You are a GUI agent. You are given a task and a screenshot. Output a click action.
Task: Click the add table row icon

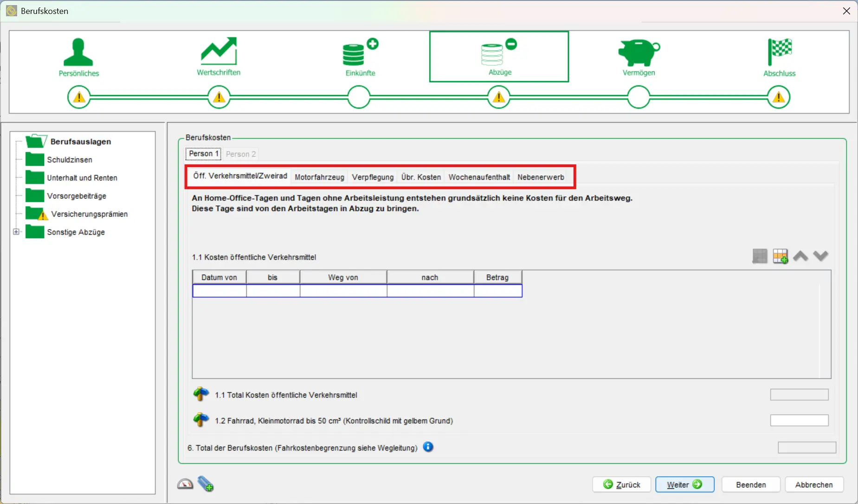(780, 256)
